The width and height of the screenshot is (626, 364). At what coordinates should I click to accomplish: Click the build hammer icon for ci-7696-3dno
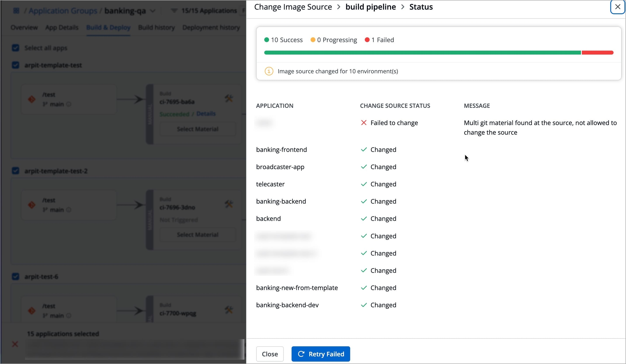tap(229, 204)
